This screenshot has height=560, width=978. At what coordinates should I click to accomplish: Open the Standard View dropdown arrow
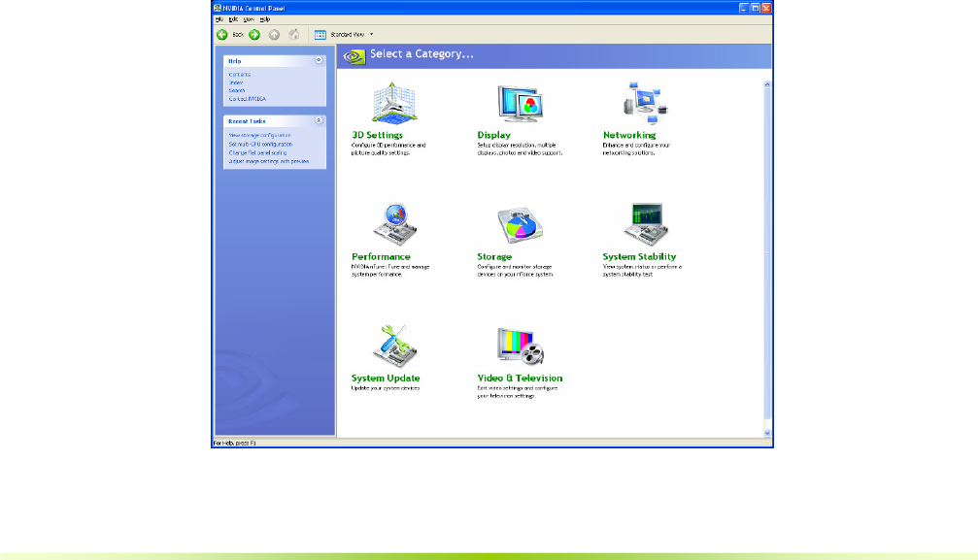click(372, 35)
